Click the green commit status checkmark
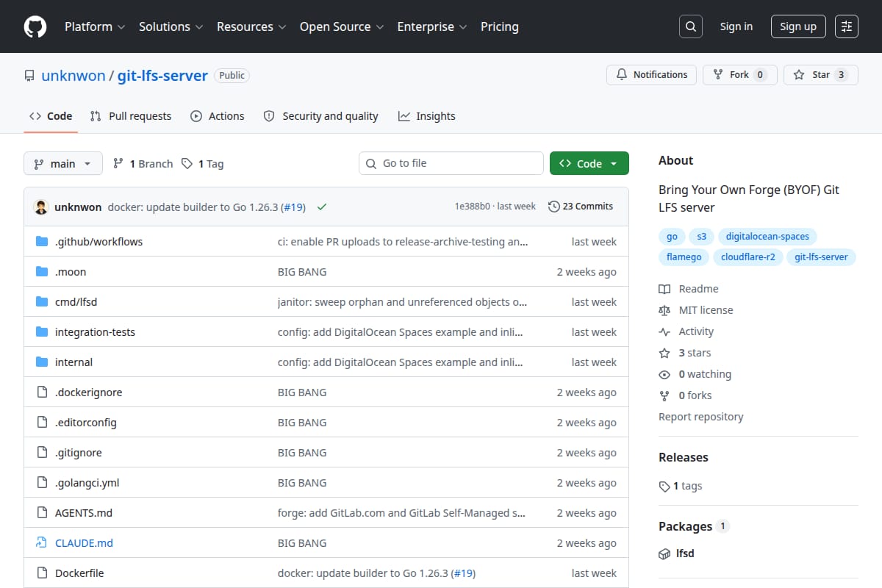Image resolution: width=882 pixels, height=588 pixels. pos(321,207)
